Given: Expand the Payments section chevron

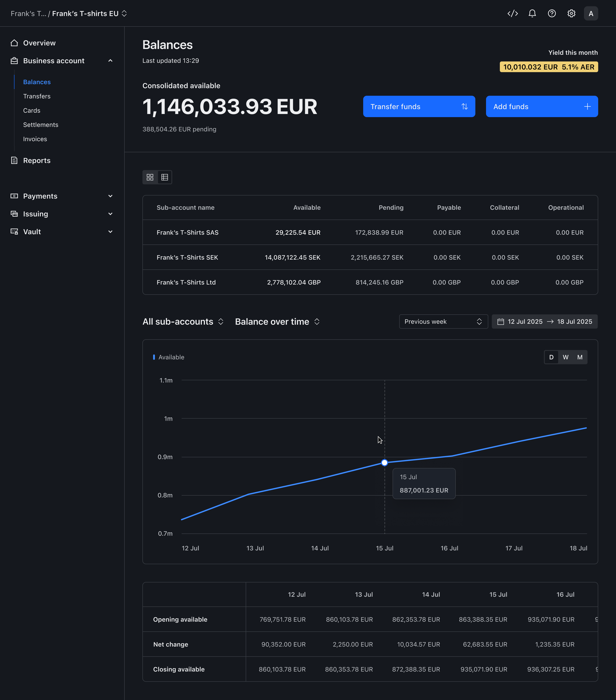Looking at the screenshot, I should point(110,196).
